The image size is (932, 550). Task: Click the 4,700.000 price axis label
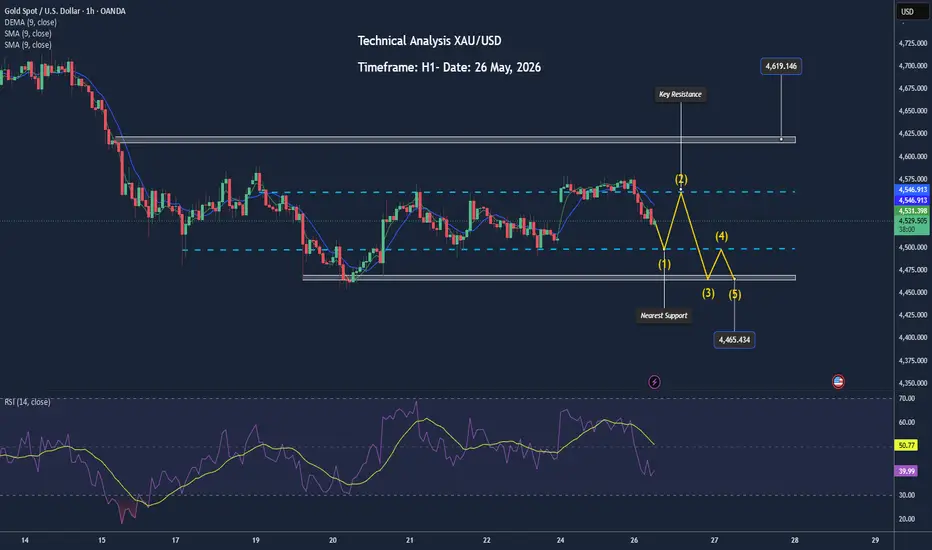pos(912,65)
